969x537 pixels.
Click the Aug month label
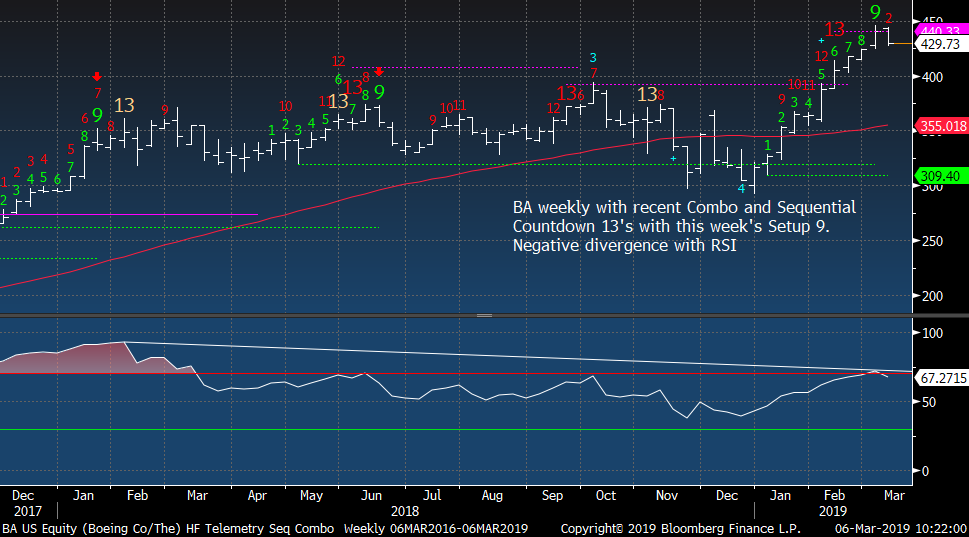492,496
